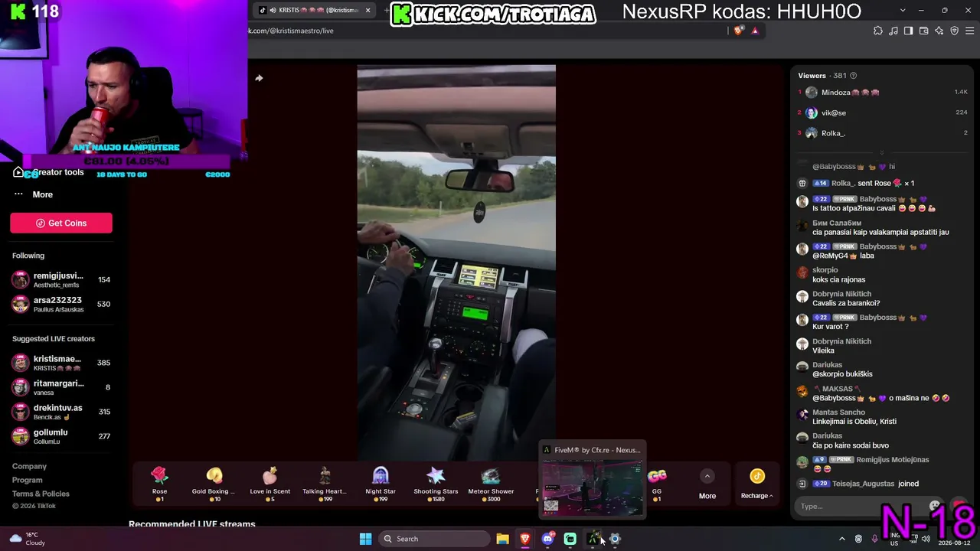Open viewer vik@se's profile

point(834,112)
